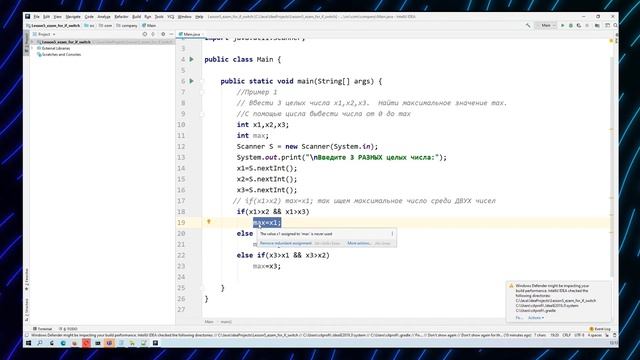Open the Project view dropdown
This screenshot has width=640, height=360.
pos(44,34)
